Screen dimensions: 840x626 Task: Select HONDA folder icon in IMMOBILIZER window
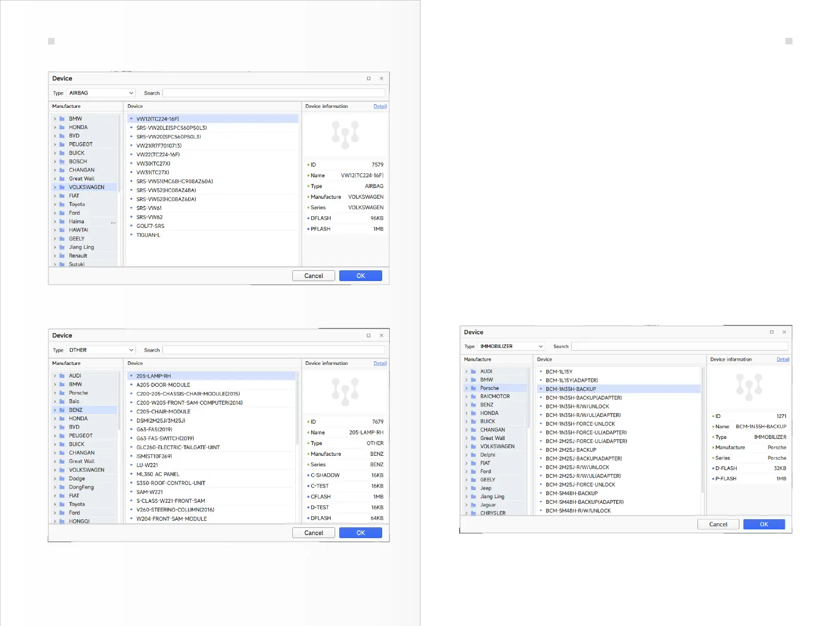[x=474, y=413]
